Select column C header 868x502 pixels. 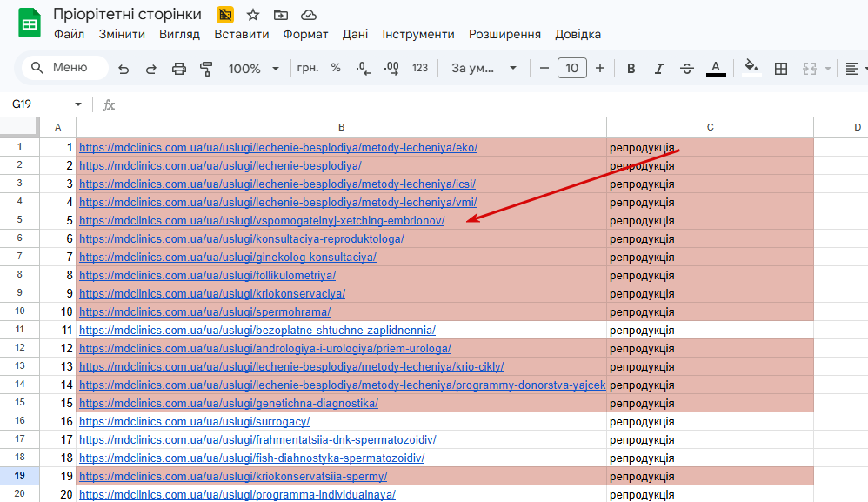[x=710, y=127]
